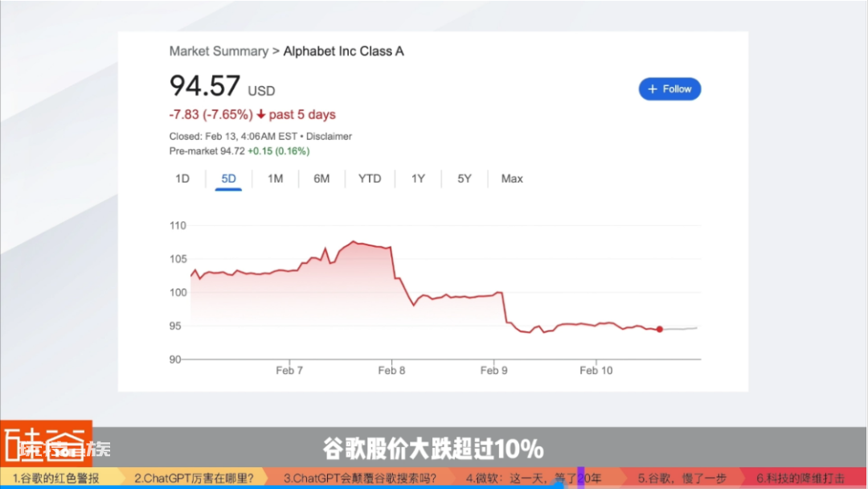Select the Max chart range
Viewport: 868px width, 489px height.
[x=511, y=179]
